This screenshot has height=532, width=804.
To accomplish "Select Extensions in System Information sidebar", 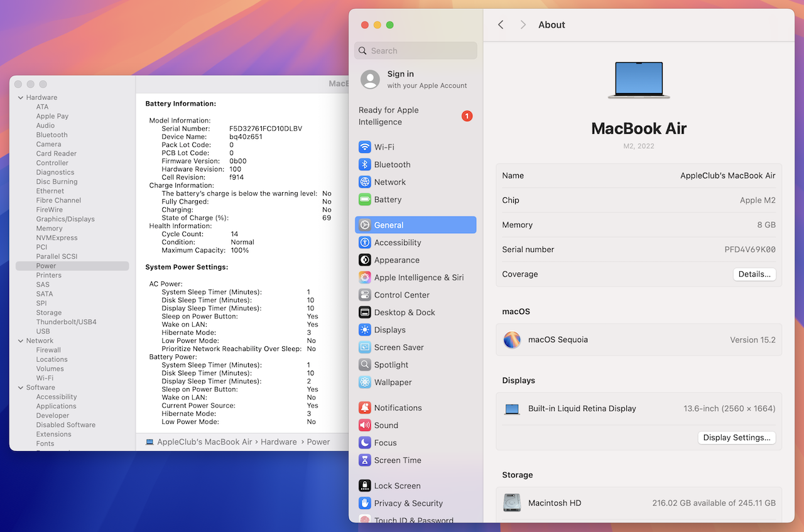I will pyautogui.click(x=53, y=435).
